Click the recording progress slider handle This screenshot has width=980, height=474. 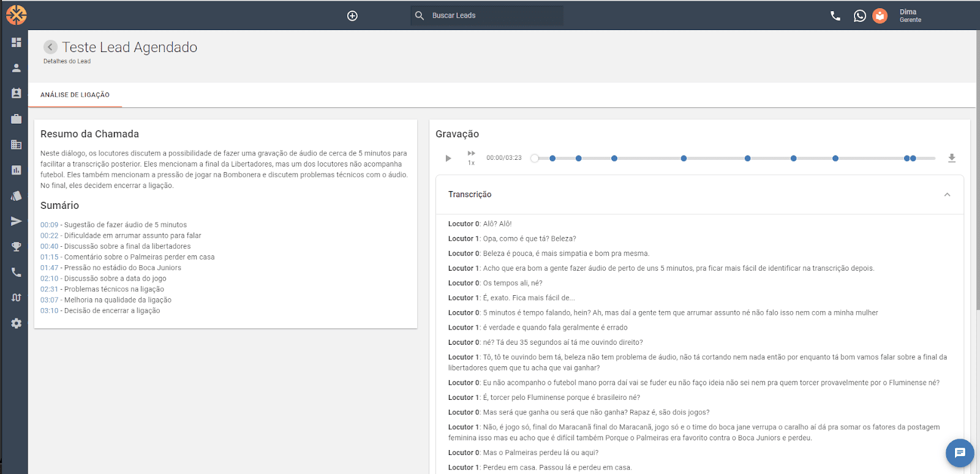pyautogui.click(x=535, y=158)
